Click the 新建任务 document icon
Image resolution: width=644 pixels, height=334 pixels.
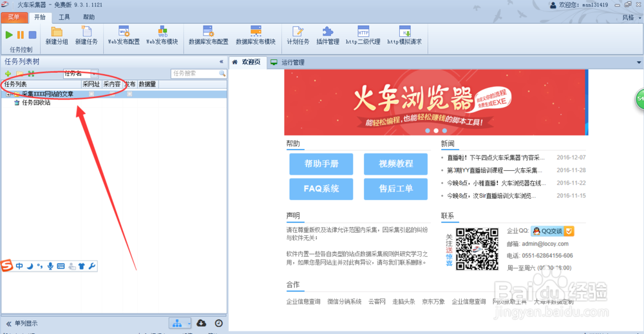(86, 31)
